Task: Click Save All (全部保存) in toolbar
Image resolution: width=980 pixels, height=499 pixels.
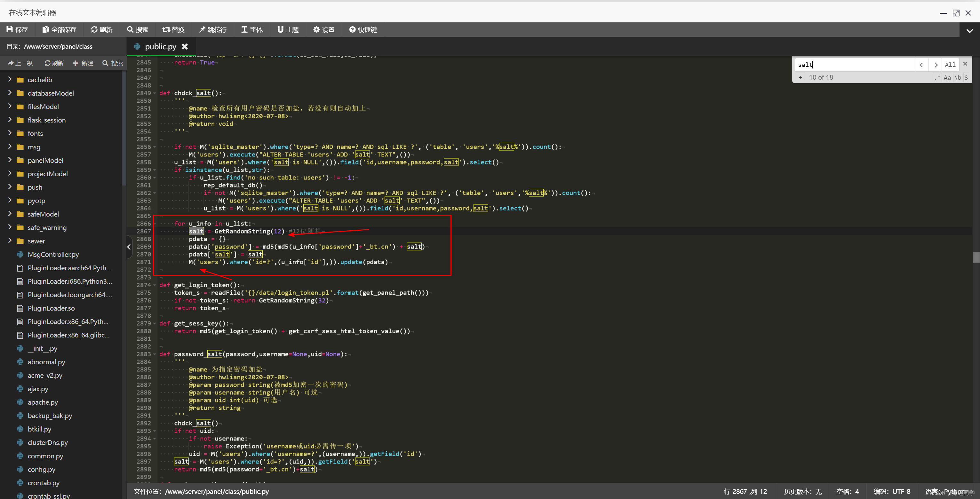Action: [59, 30]
